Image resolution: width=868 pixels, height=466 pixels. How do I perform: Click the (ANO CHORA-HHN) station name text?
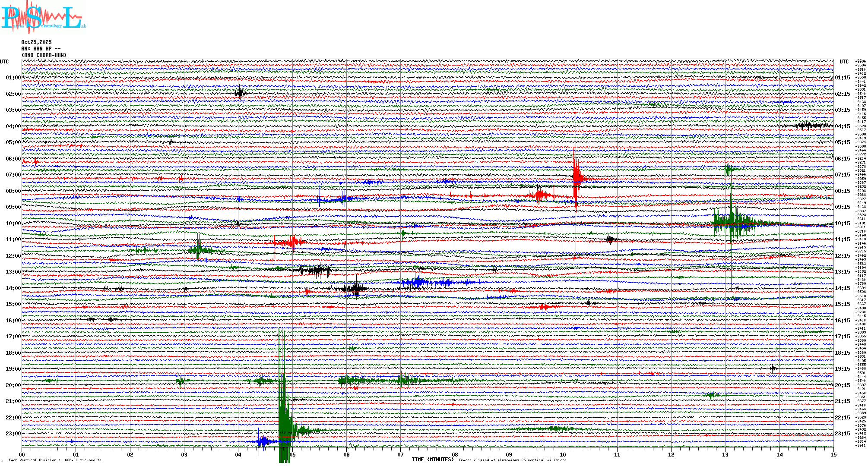point(44,55)
